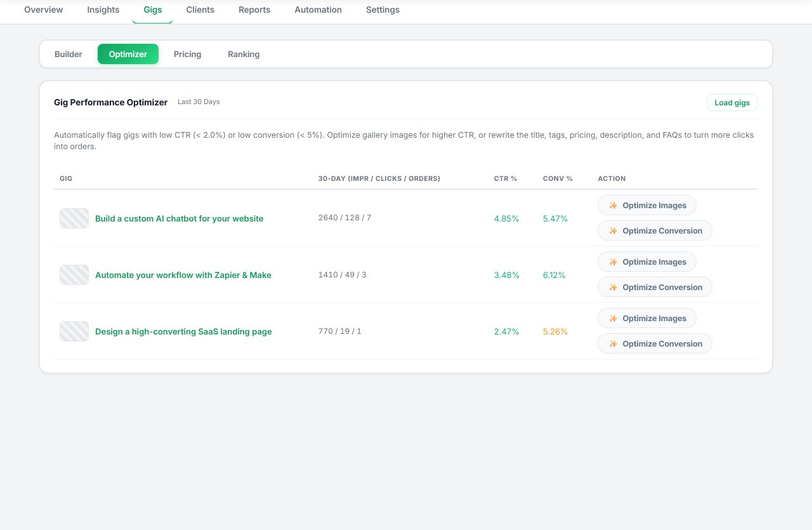Click the CONV % column header

coord(558,178)
